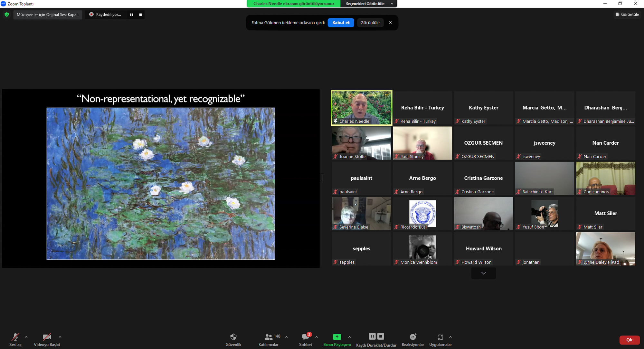This screenshot has width=644, height=349.
Task: Select Batschinski Kurt's tile
Action: pyautogui.click(x=545, y=178)
